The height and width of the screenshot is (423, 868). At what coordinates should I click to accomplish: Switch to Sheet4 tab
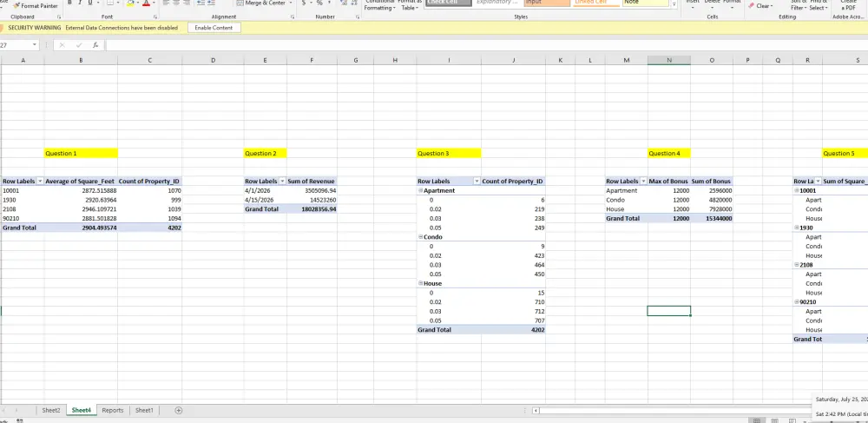[x=81, y=410]
